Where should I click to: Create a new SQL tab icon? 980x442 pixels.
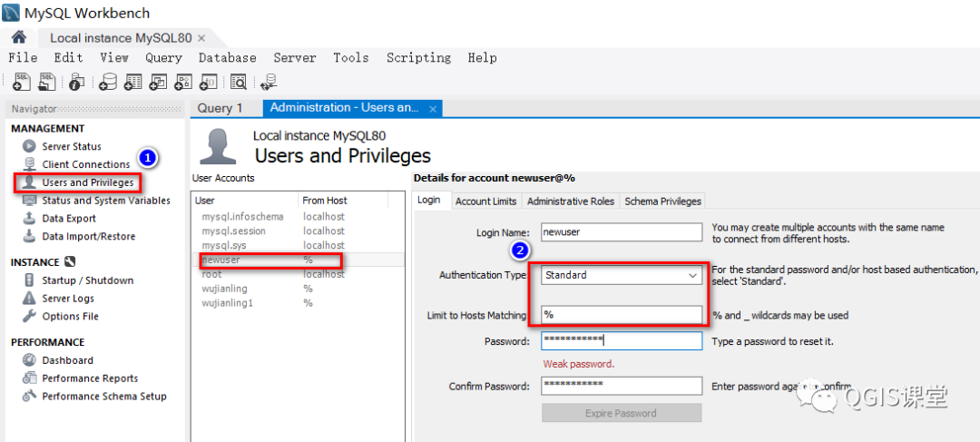(21, 81)
